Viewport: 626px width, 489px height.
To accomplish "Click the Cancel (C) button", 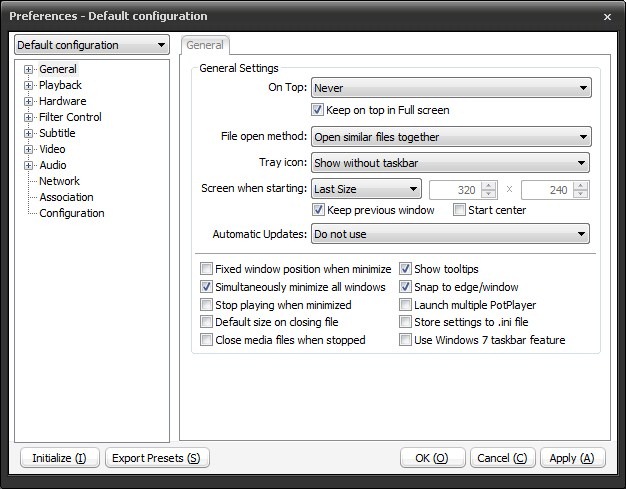I will pyautogui.click(x=502, y=457).
